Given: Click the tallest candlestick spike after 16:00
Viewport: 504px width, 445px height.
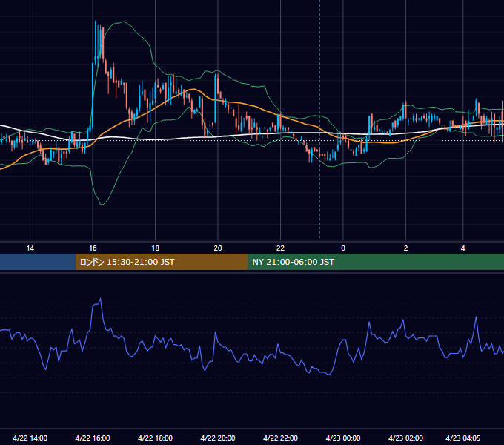Looking at the screenshot, I should tap(96, 42).
